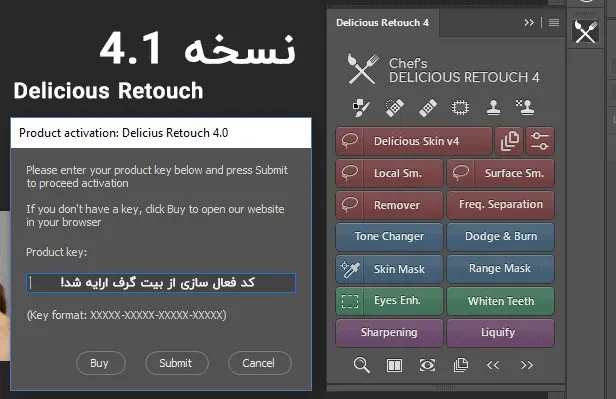Screen dimensions: 616x399
Task: Open the Delicious Skin settings sliders icon
Action: 540,141
